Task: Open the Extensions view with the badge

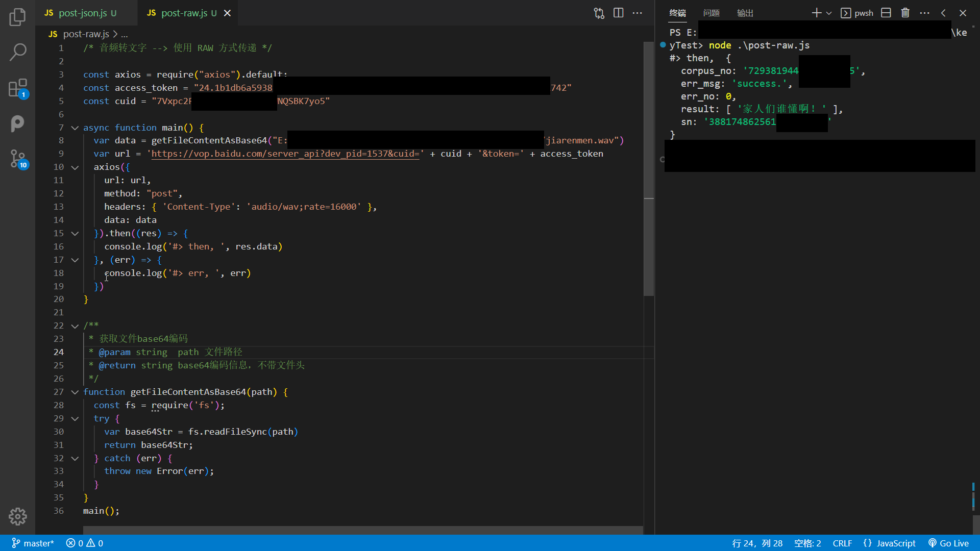Action: [17, 88]
